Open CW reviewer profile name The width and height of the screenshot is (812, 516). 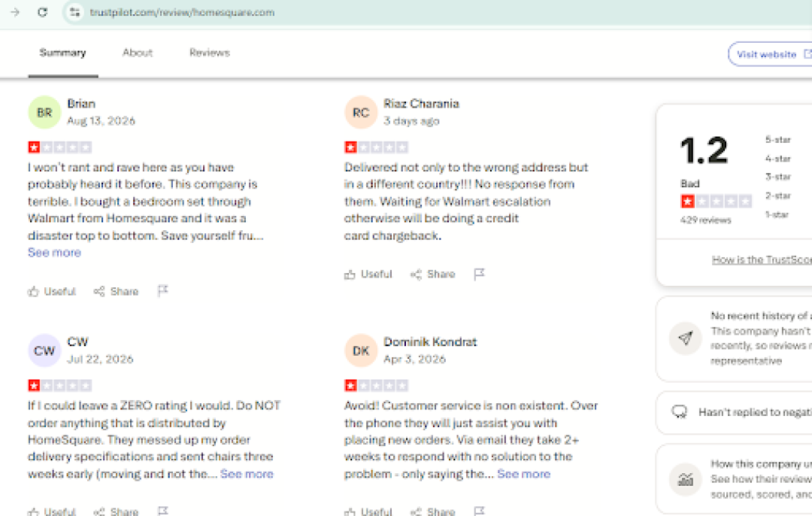coord(77,342)
